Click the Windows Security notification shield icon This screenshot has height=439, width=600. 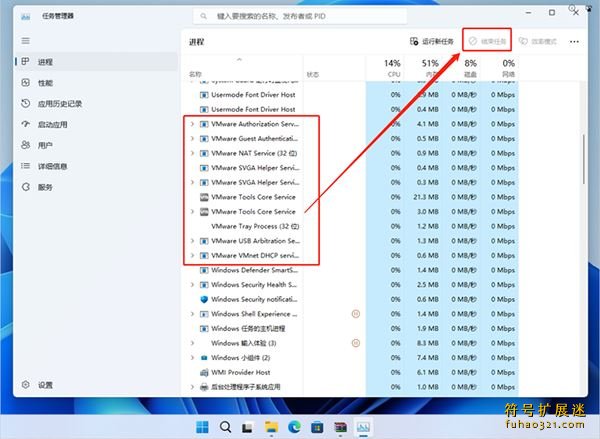pyautogui.click(x=204, y=299)
